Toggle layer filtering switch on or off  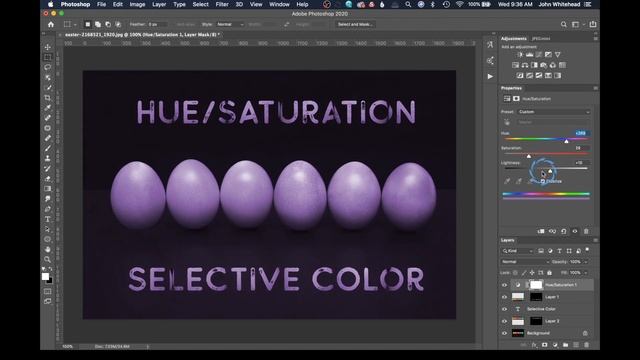point(587,249)
